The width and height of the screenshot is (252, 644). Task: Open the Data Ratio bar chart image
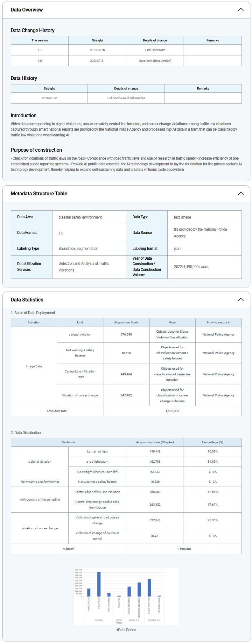126,596
